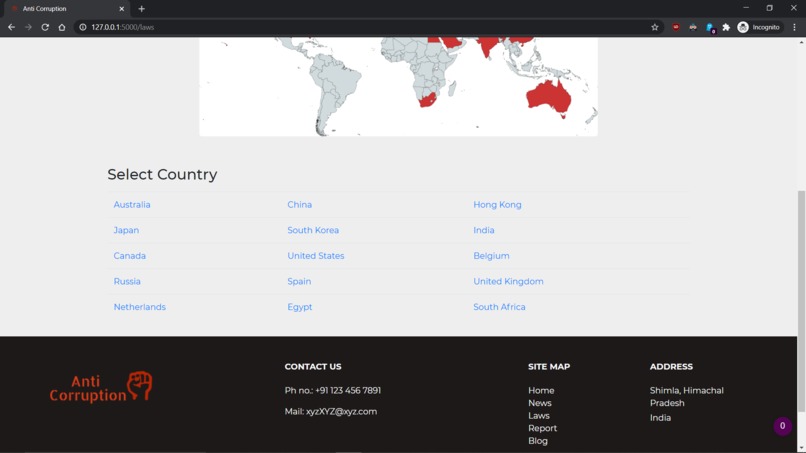Choose Canada in the country list

point(130,256)
